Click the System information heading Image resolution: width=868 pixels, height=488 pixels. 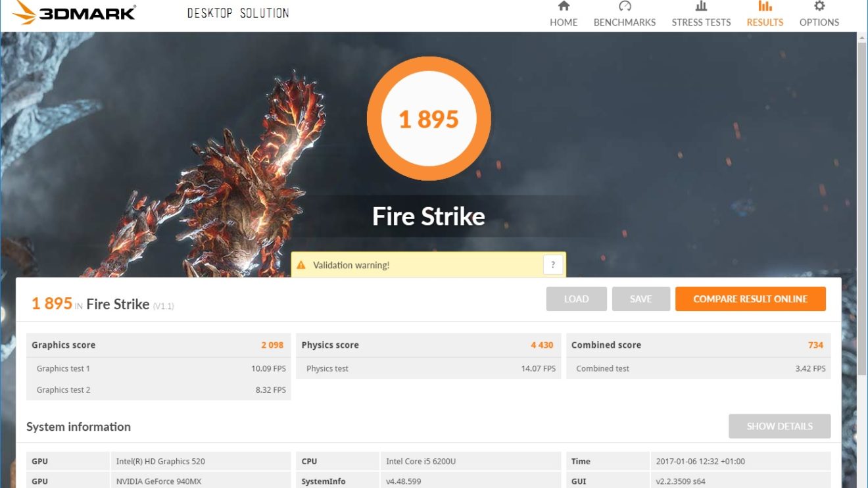78,427
